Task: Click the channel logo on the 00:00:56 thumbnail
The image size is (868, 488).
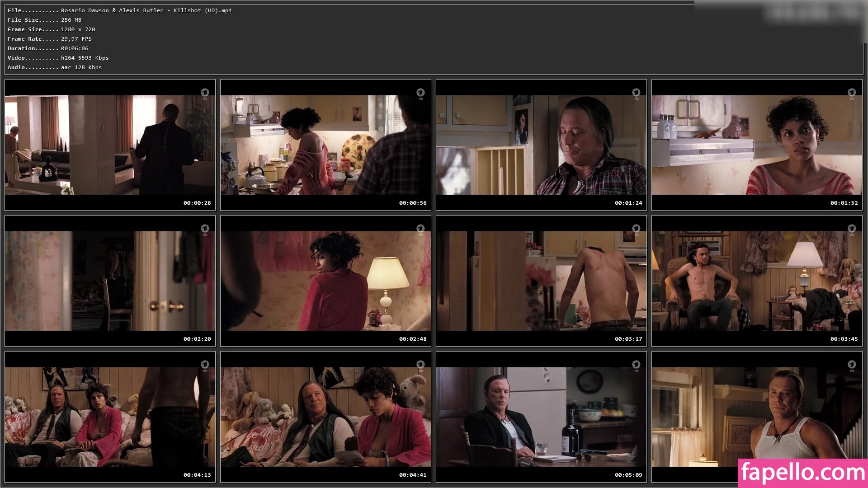Action: [x=420, y=93]
